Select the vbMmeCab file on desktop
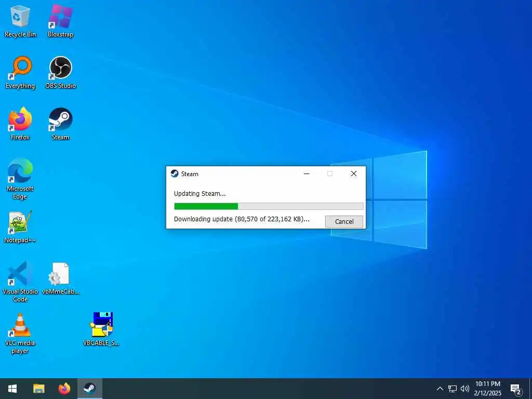This screenshot has height=399, width=532. click(60, 278)
